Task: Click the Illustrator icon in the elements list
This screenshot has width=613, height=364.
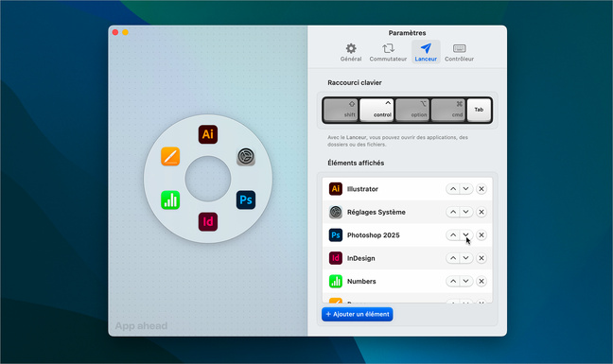Action: click(336, 189)
